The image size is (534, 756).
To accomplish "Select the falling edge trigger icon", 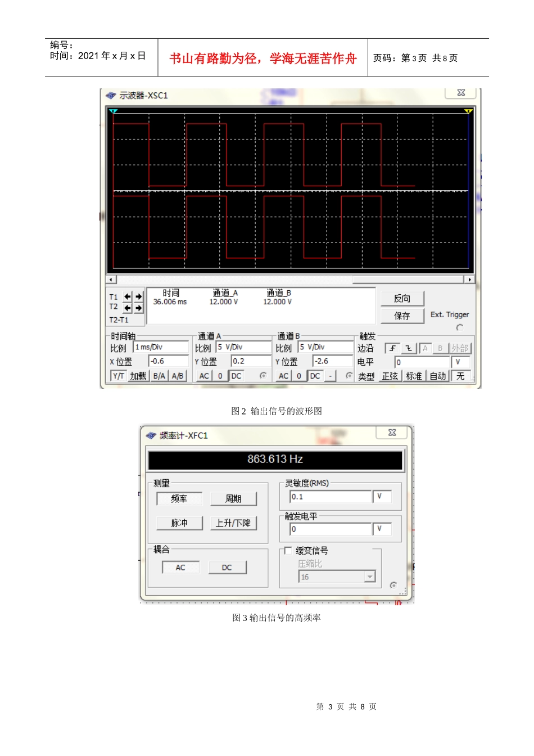I will (x=409, y=348).
